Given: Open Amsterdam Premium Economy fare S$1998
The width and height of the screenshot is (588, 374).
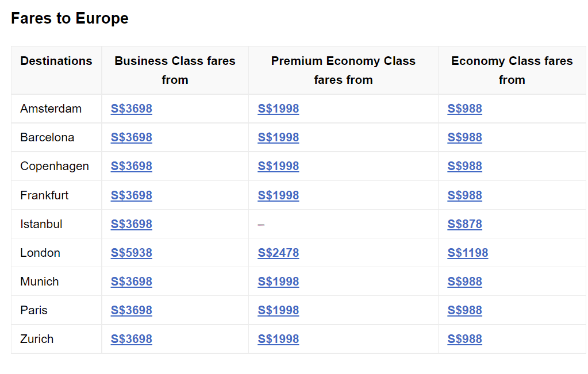Looking at the screenshot, I should [x=278, y=109].
